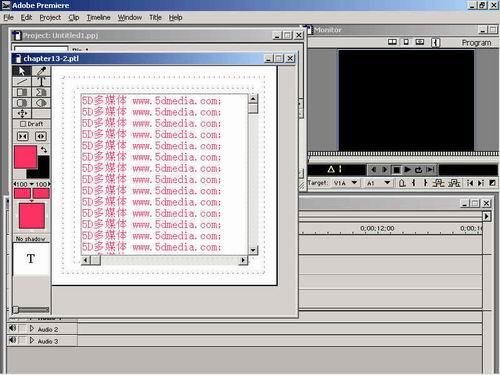Toggle the Audio 3 track speaker
The image size is (500, 375).
coord(13,340)
